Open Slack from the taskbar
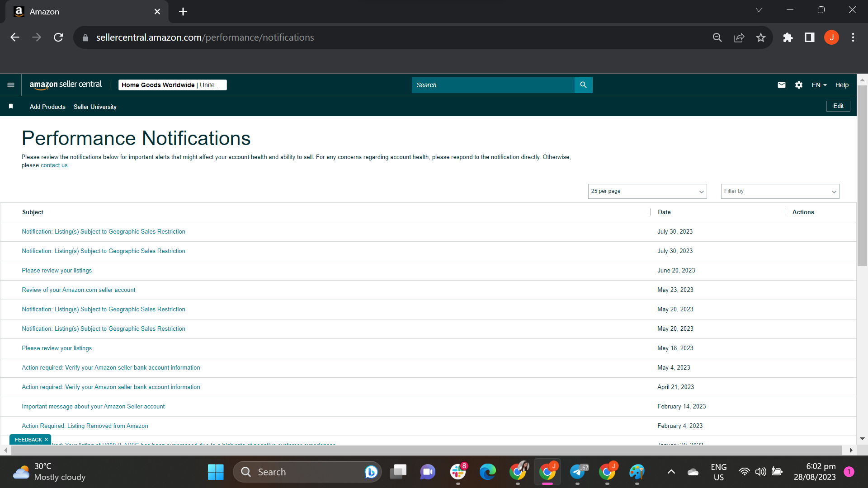The height and width of the screenshot is (488, 868). 458,472
